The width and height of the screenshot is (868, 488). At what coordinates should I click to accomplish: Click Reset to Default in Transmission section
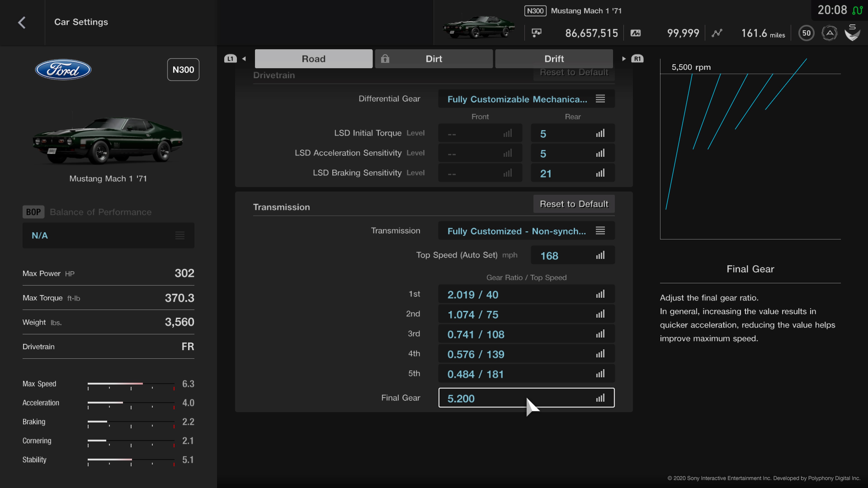[574, 204]
